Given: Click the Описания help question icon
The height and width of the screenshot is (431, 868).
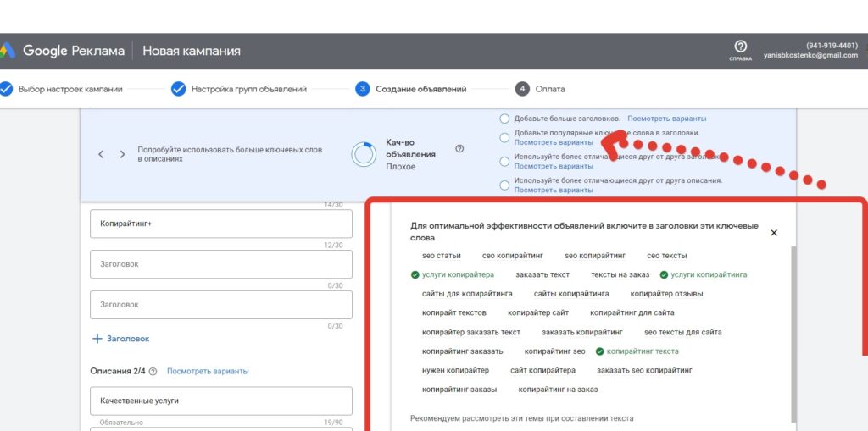Looking at the screenshot, I should 151,371.
